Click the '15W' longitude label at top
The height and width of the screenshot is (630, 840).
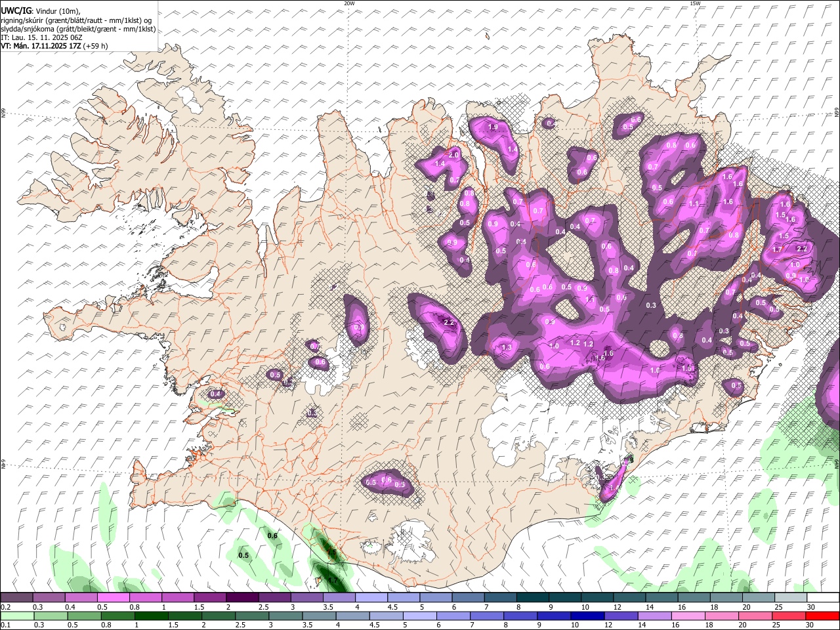click(x=695, y=3)
